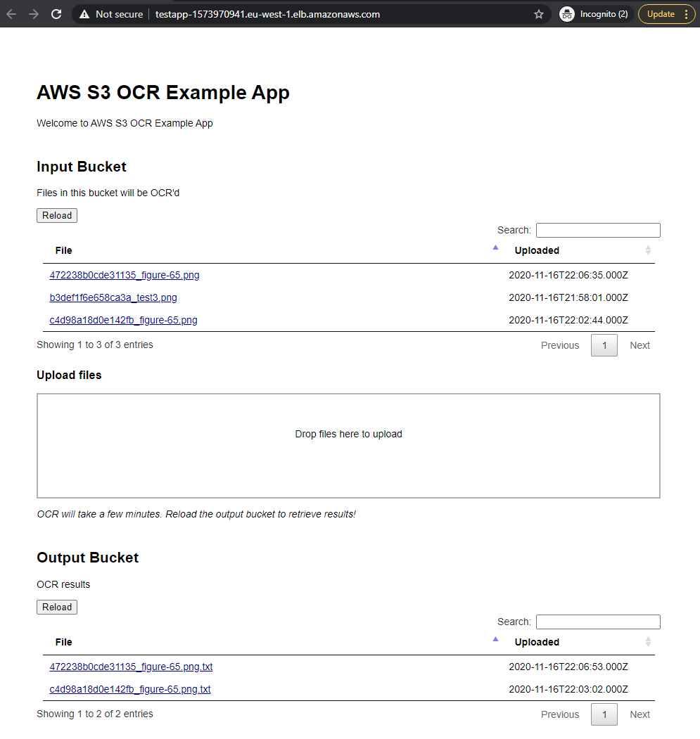
Task: Sort Output Bucket by Uploaded column
Action: pos(579,642)
